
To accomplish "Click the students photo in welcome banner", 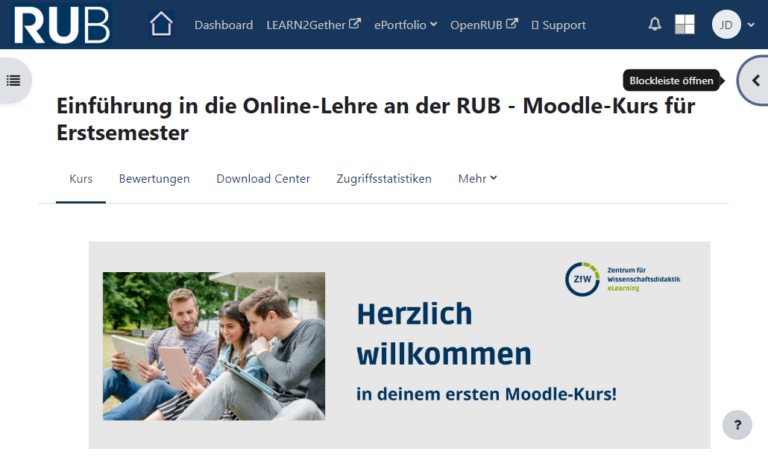I will 214,346.
